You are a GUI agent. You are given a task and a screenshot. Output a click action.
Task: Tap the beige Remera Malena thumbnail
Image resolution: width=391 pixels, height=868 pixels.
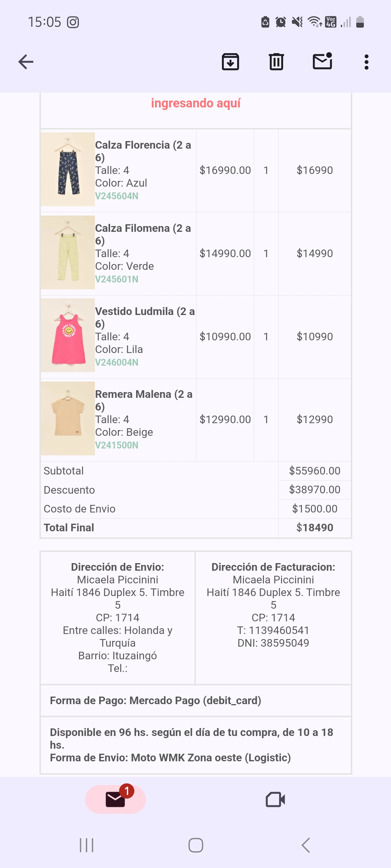(x=68, y=418)
